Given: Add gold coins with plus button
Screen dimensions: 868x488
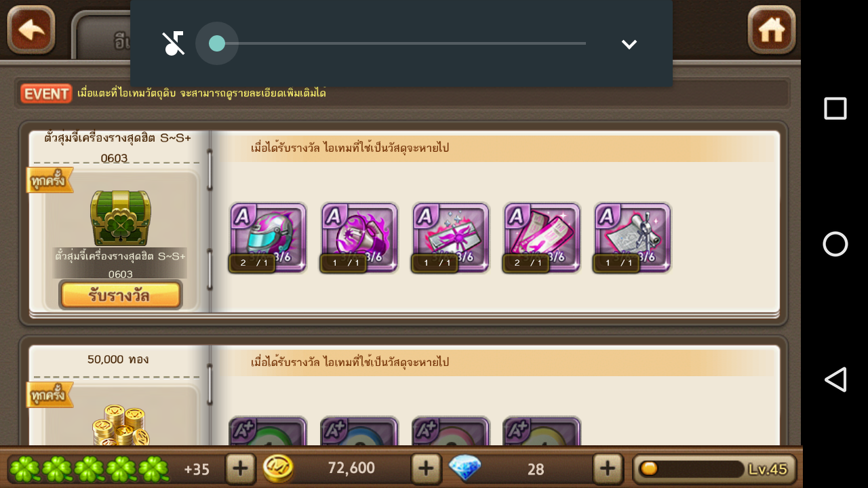Looking at the screenshot, I should [426, 468].
